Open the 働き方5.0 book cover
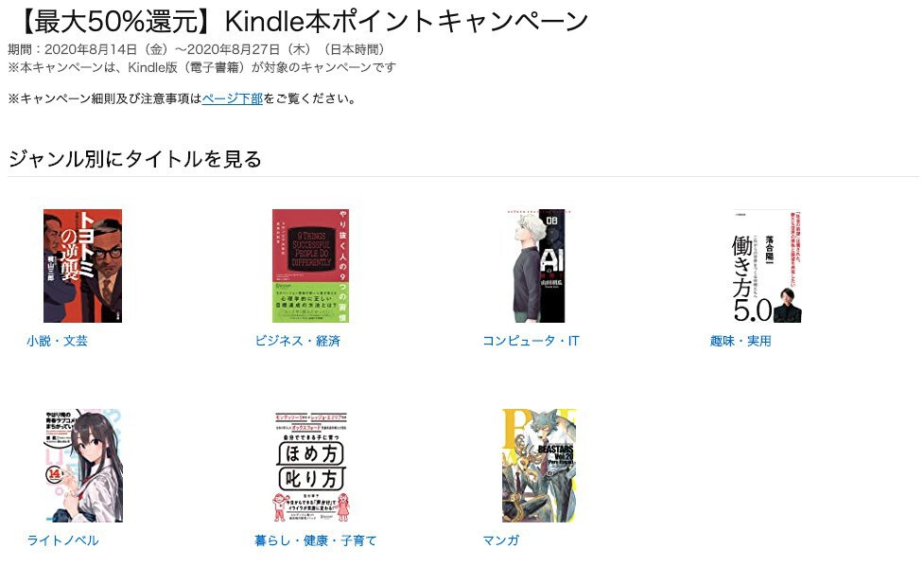This screenshot has height=566, width=924. (x=767, y=265)
